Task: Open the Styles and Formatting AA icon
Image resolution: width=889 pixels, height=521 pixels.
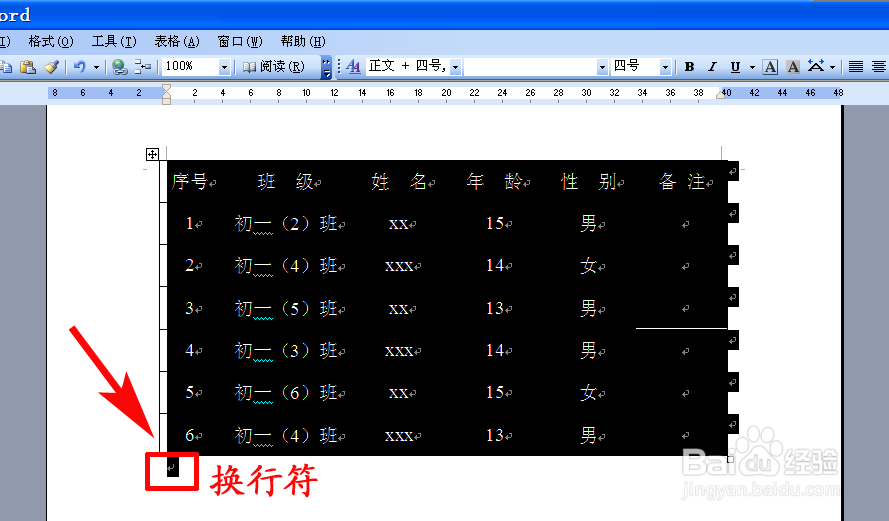Action: coord(353,67)
